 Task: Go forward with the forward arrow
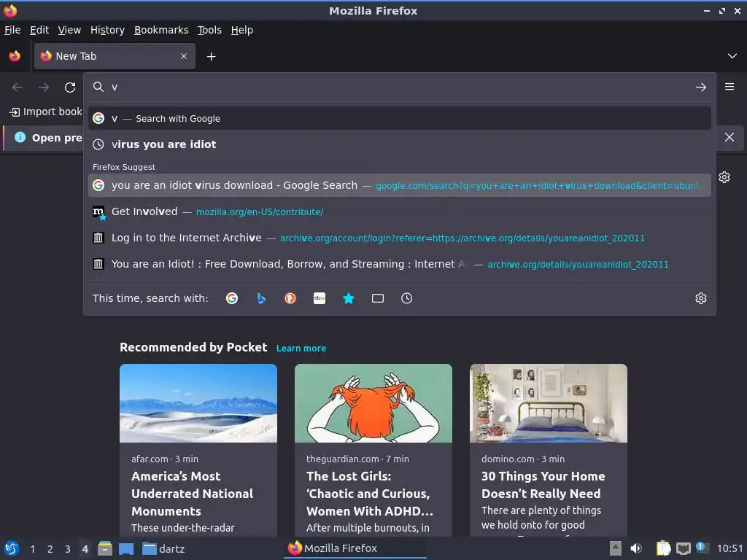coord(44,87)
